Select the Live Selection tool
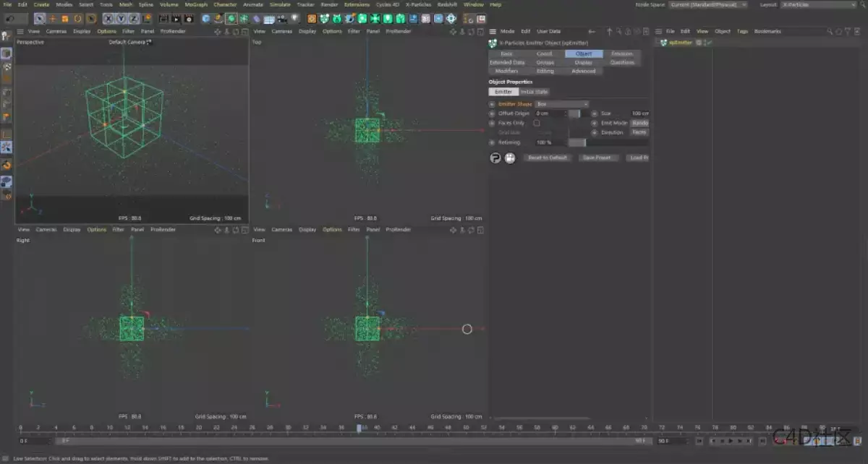 (40, 18)
